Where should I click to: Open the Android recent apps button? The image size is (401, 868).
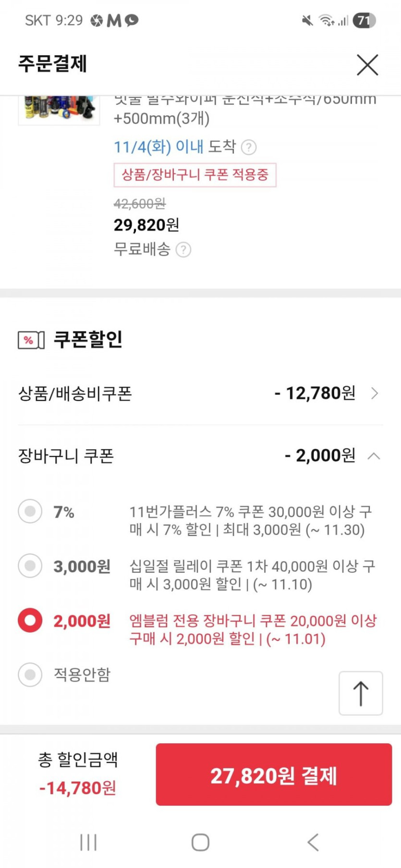pos(88,842)
